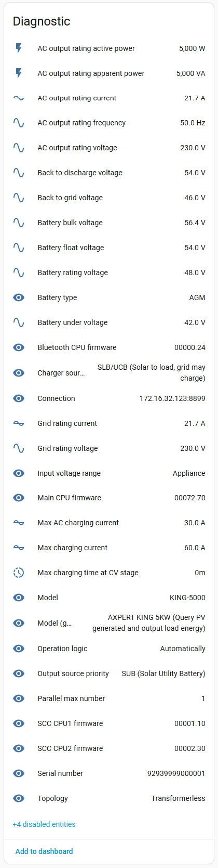Click the eye icon beside Battery type

click(x=19, y=297)
